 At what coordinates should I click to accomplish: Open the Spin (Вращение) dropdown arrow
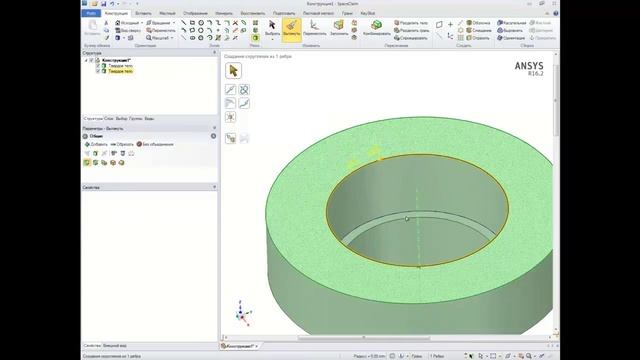pyautogui.click(x=173, y=23)
